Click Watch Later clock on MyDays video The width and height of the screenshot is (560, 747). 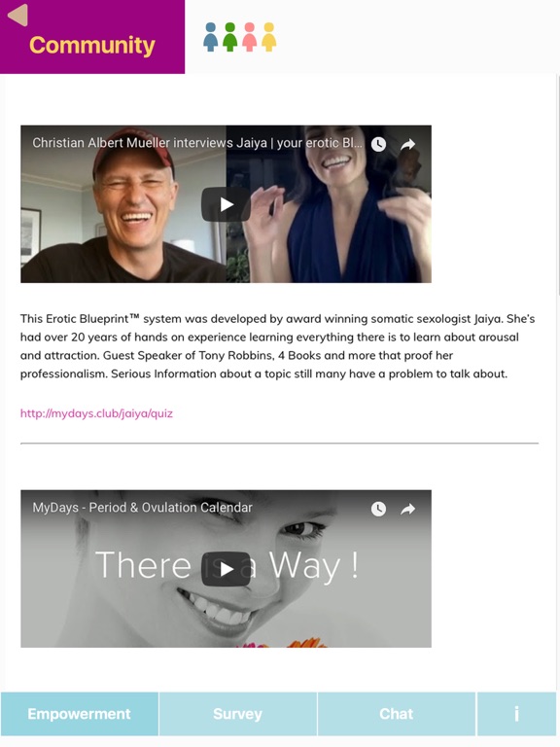[x=378, y=509]
